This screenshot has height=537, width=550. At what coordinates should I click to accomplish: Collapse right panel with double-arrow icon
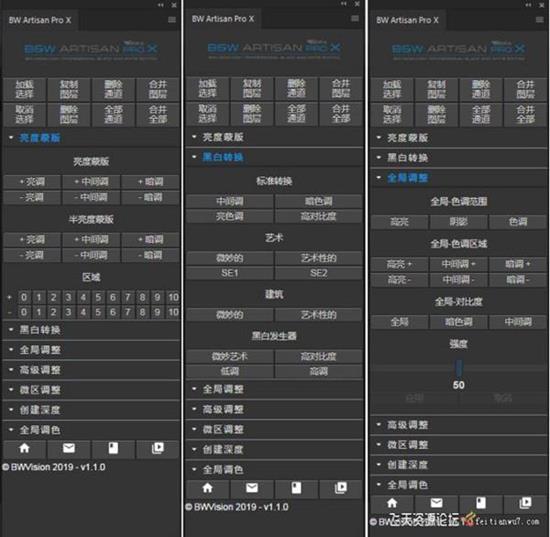click(528, 5)
